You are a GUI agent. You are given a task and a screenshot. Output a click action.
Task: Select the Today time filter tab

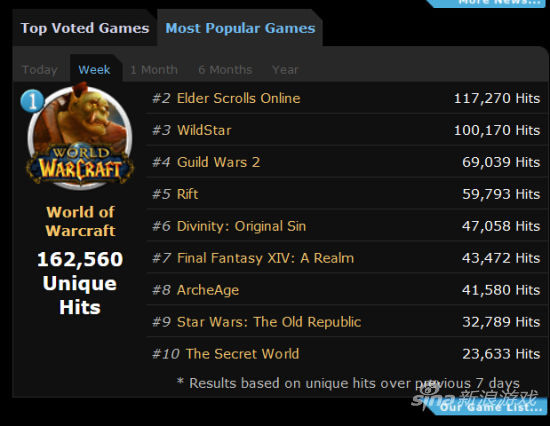[40, 70]
